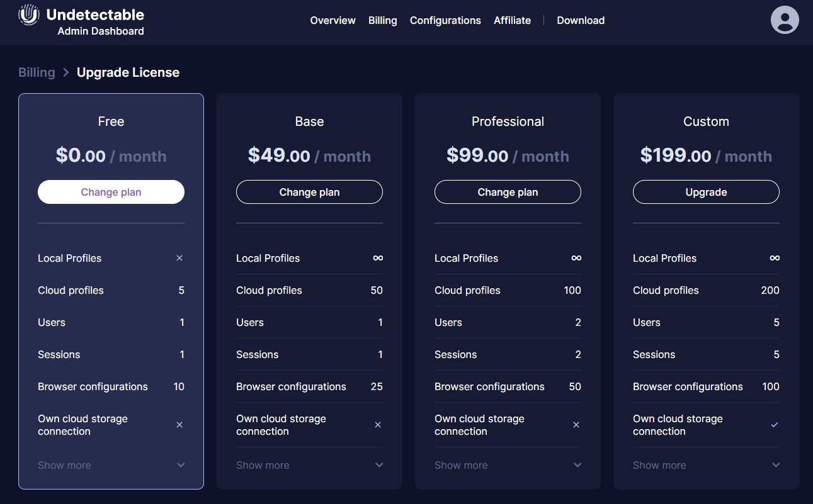This screenshot has height=504, width=813.
Task: Open the Affiliate menu item
Action: pyautogui.click(x=512, y=20)
